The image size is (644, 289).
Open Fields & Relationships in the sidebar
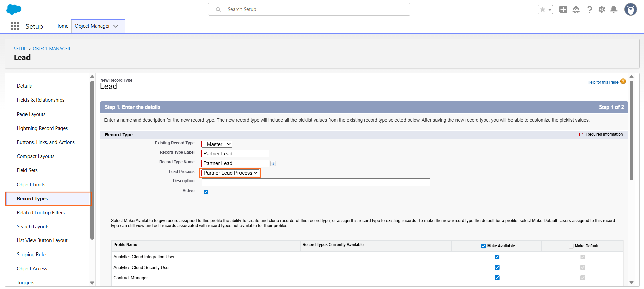[x=41, y=100]
